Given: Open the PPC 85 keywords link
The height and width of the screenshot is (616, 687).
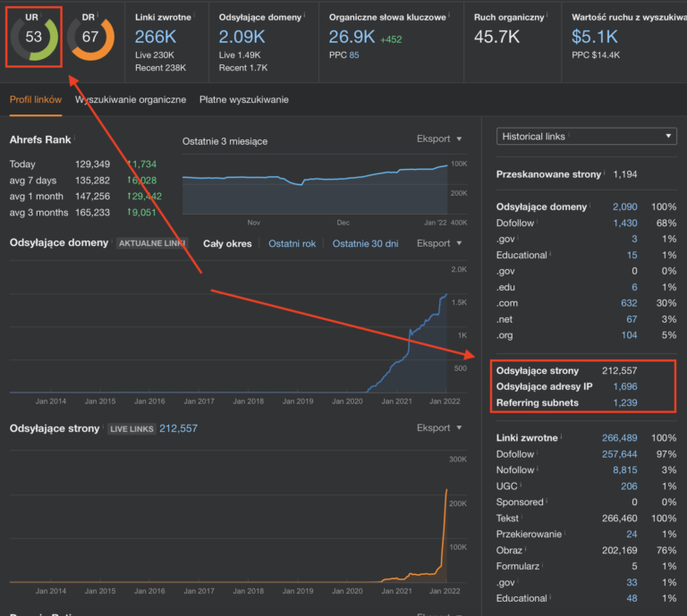Looking at the screenshot, I should click(x=354, y=55).
